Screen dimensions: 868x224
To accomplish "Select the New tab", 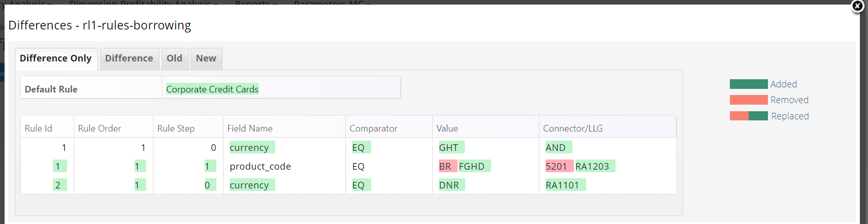I will [x=206, y=58].
